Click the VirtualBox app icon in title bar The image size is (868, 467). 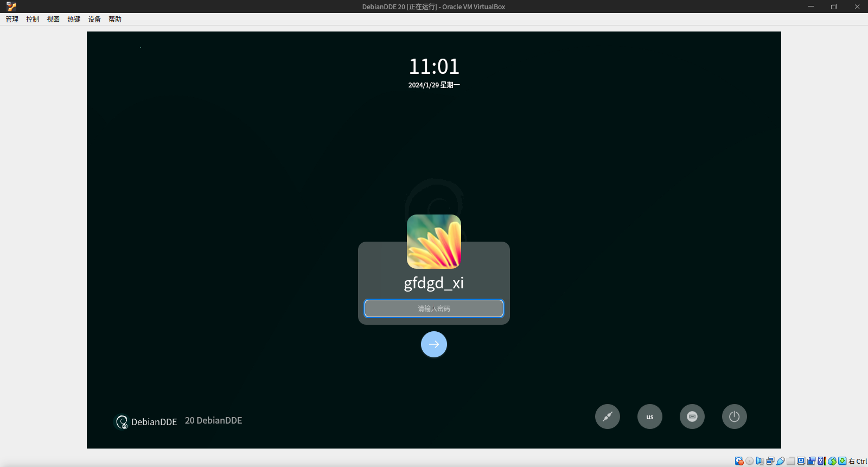pos(11,7)
